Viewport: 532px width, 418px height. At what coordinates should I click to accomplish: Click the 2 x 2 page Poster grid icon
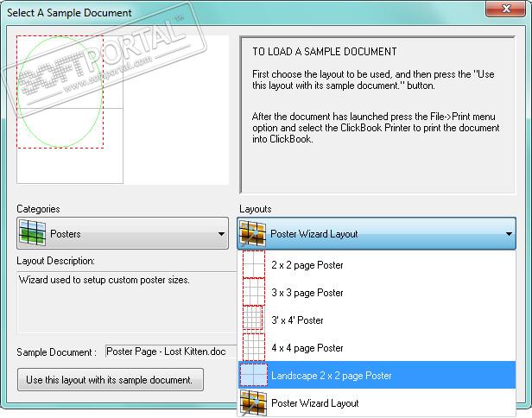254,264
